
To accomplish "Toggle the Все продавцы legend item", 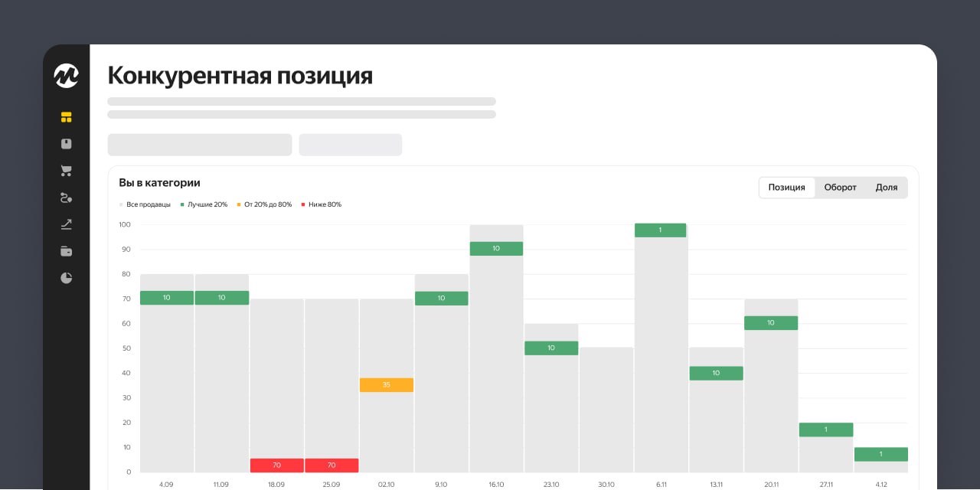I will pyautogui.click(x=148, y=204).
